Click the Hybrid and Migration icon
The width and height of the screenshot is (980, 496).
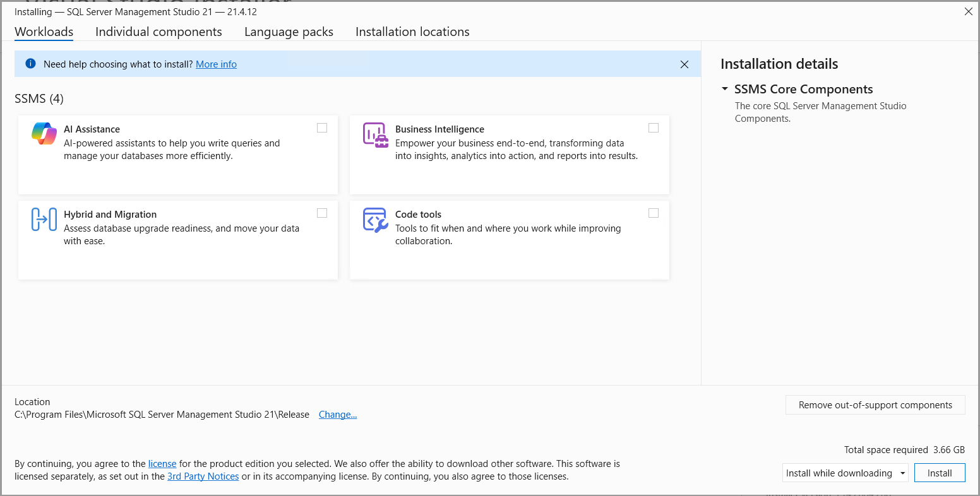tap(44, 220)
